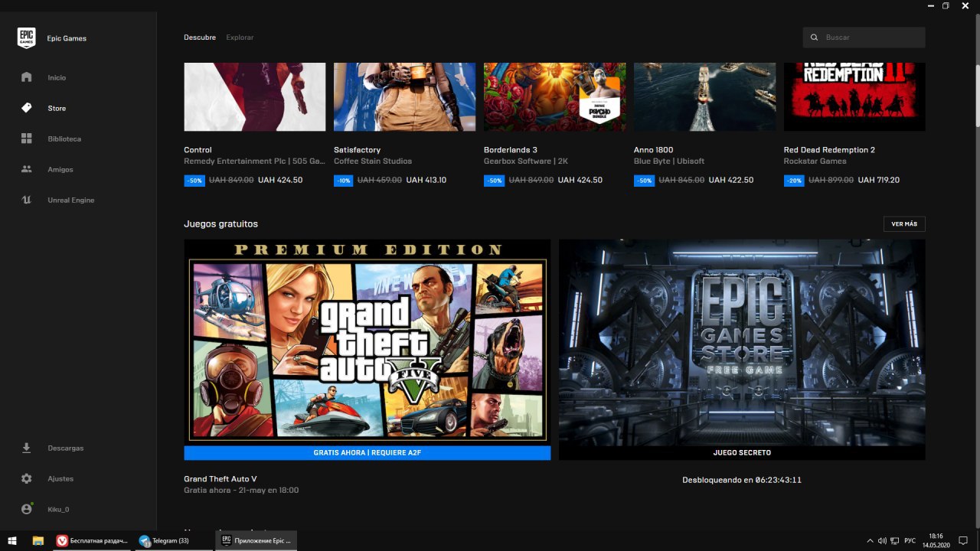Click the network tray icon
This screenshot has height=551, width=980.
click(x=896, y=541)
